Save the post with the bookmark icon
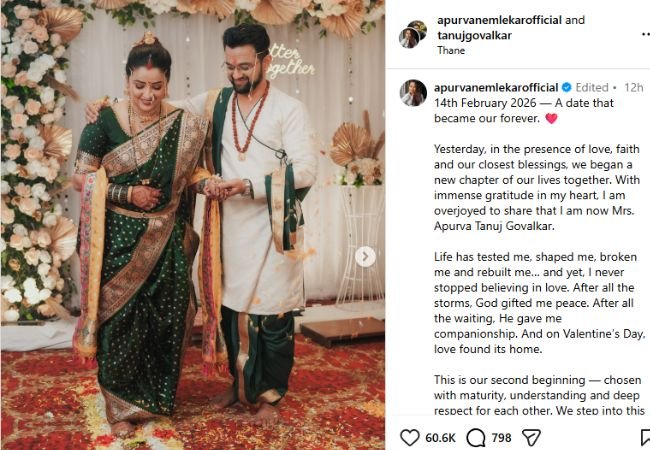Viewport: 650px width, 450px height. (645, 438)
